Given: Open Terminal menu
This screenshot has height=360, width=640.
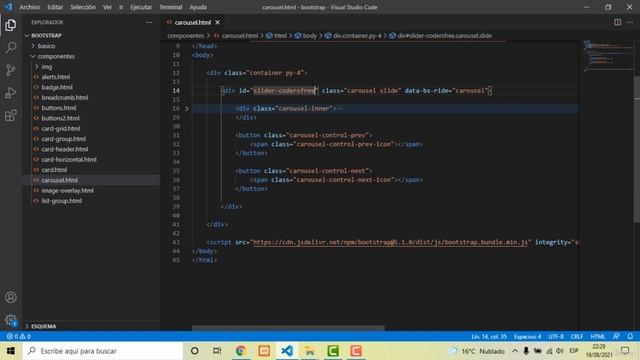Looking at the screenshot, I should point(171,7).
